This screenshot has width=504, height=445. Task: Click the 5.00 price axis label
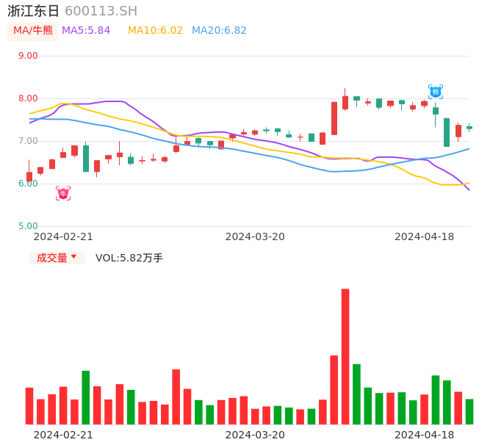(28, 226)
